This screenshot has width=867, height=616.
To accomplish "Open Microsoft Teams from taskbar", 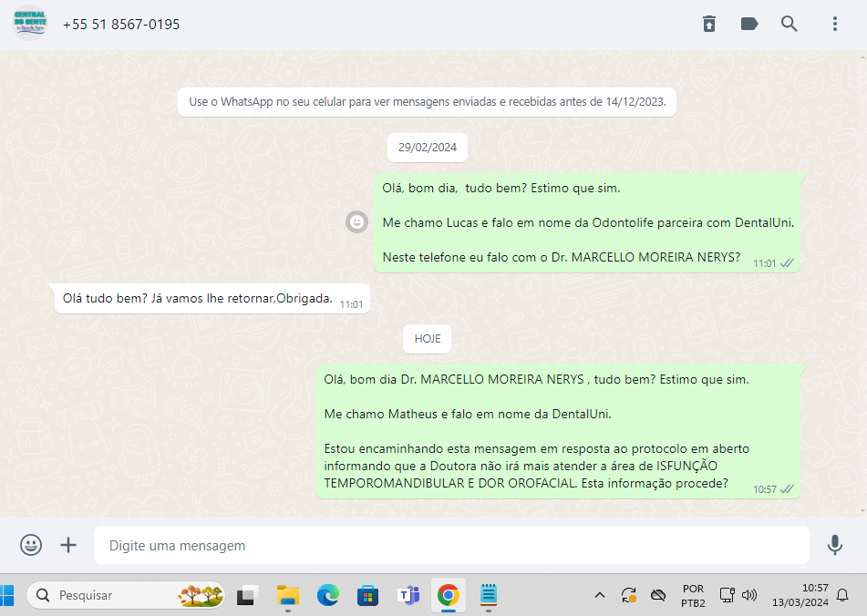I will pos(408,596).
